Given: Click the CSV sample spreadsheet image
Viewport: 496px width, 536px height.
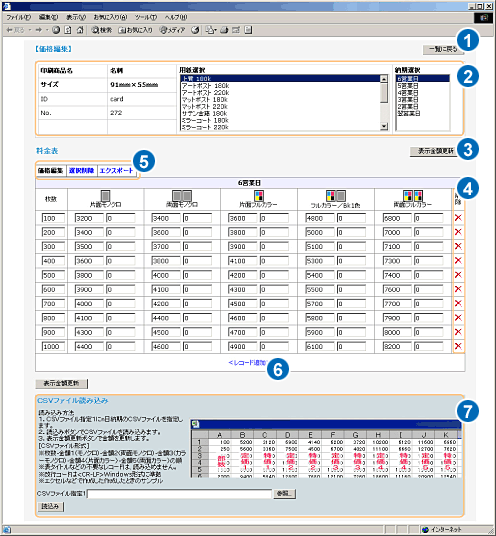Looking at the screenshot, I should [326, 449].
